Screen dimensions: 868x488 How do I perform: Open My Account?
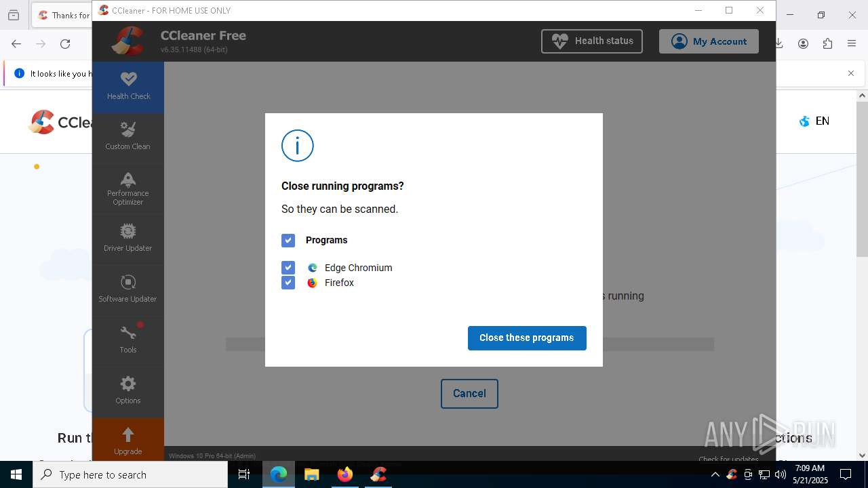tap(709, 41)
